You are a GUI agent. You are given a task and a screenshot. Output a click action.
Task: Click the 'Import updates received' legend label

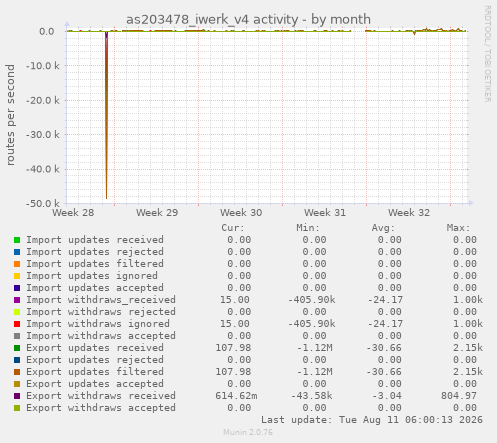tap(95, 240)
